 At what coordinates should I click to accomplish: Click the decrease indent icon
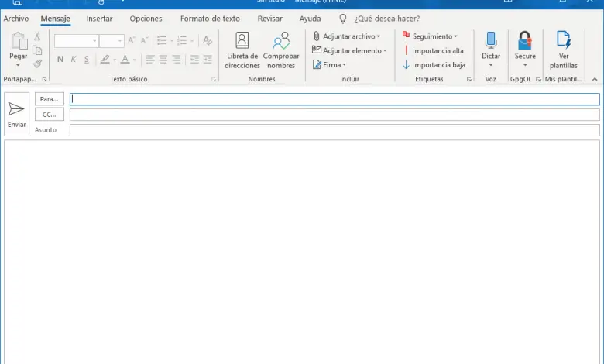(194, 60)
